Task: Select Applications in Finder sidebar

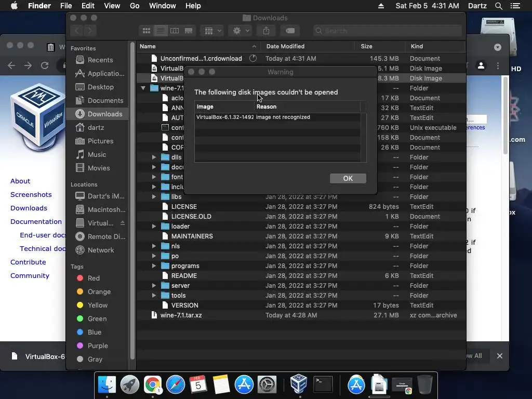Action: [98, 73]
